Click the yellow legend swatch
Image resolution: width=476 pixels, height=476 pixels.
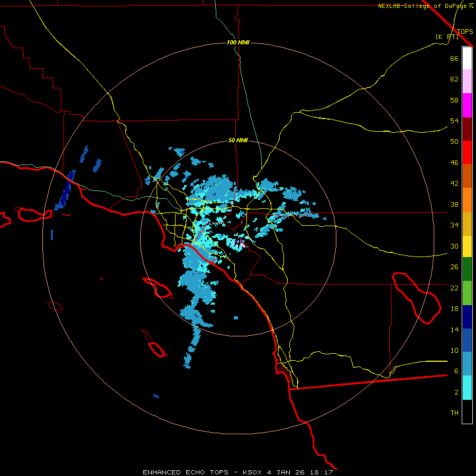(467, 246)
